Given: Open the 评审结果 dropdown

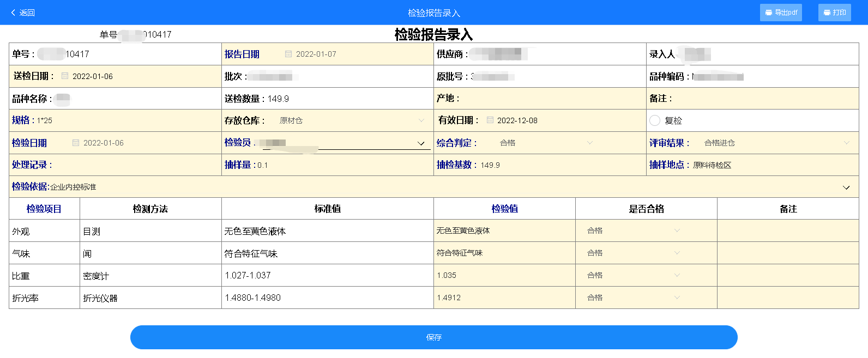Looking at the screenshot, I should tap(846, 143).
